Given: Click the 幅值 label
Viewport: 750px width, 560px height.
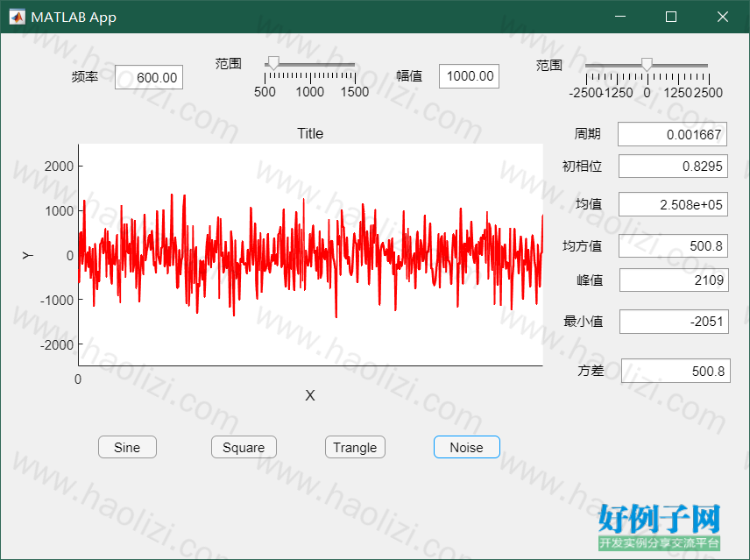Looking at the screenshot, I should pyautogui.click(x=409, y=76).
